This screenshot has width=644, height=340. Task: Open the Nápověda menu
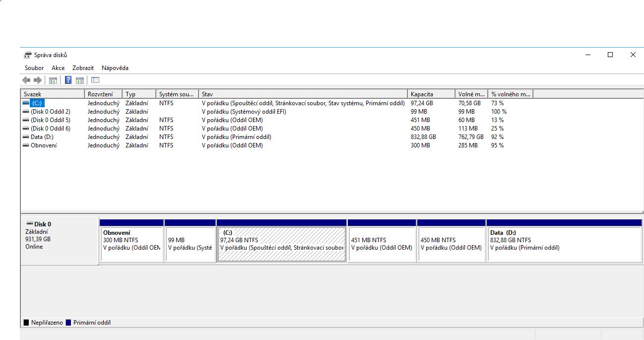(x=115, y=68)
